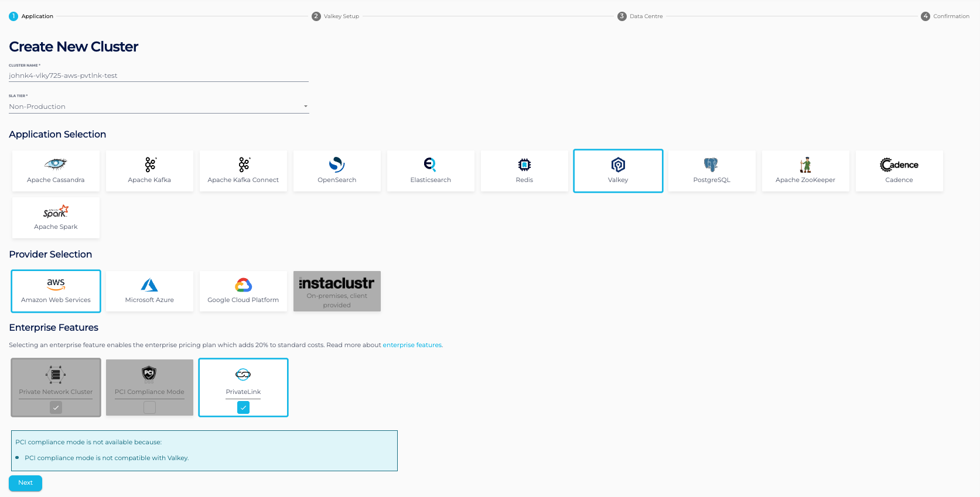Image resolution: width=980 pixels, height=497 pixels.
Task: Select PostgreSQL as the application
Action: coord(712,171)
